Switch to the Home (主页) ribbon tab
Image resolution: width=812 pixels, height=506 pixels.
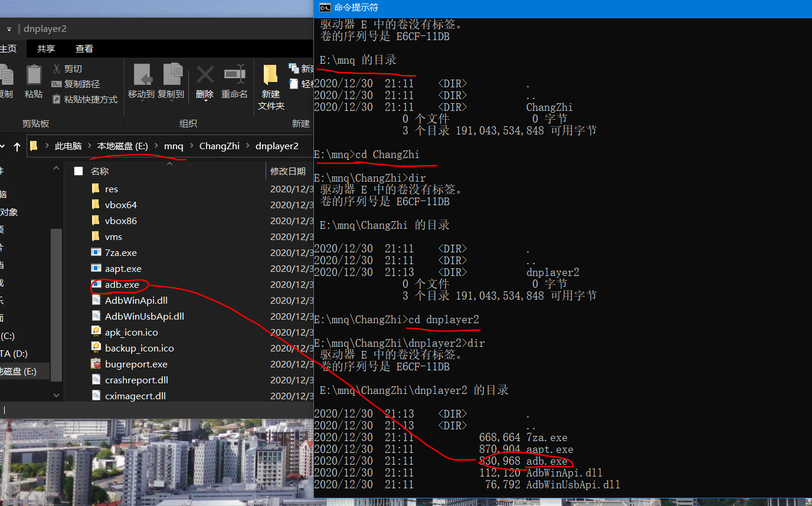point(8,48)
